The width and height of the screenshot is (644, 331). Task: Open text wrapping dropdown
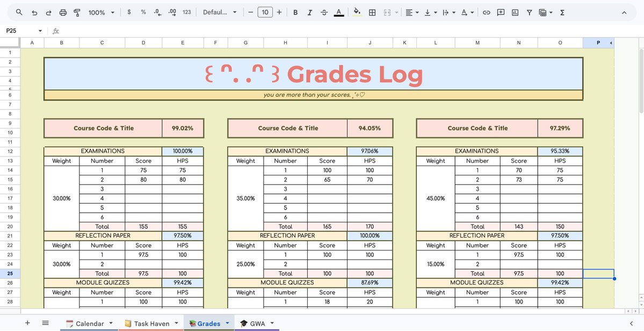pos(449,12)
